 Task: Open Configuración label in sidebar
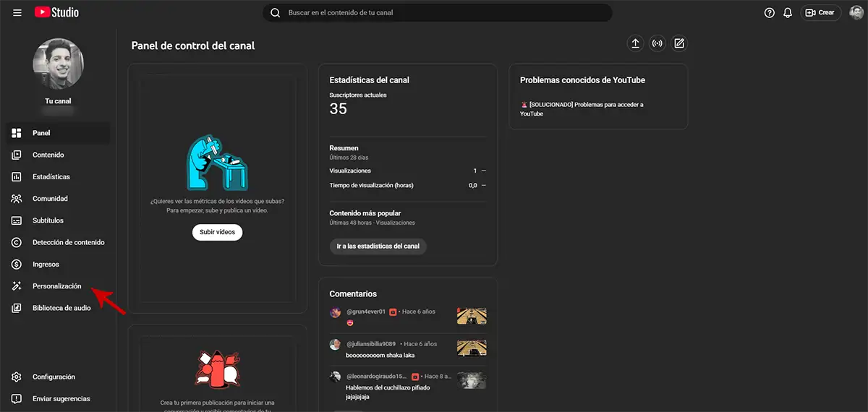point(54,377)
